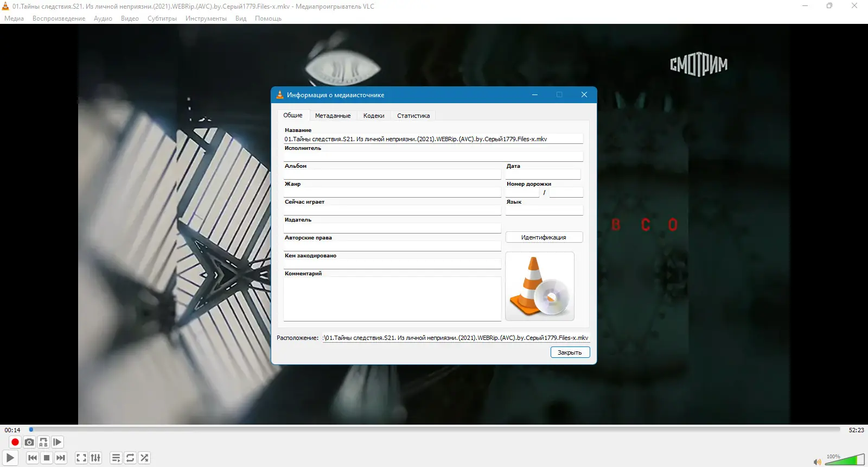The image size is (868, 467).
Task: Click the Язык field
Action: pyautogui.click(x=544, y=211)
